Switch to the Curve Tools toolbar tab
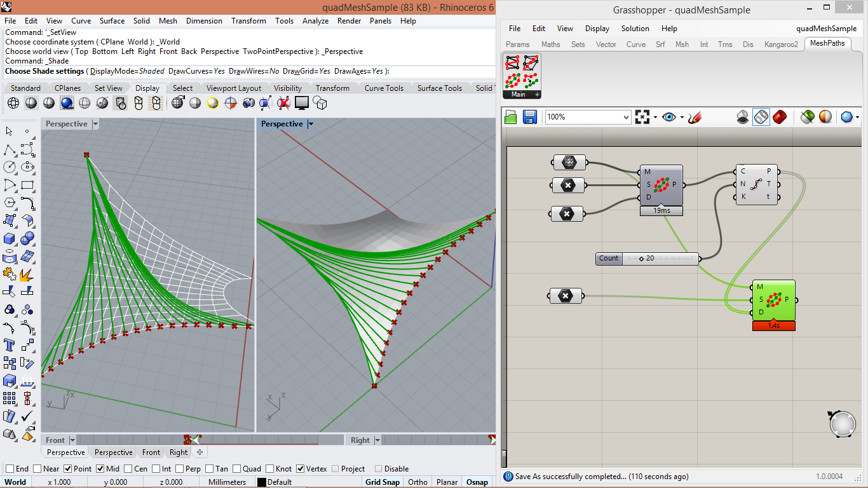 384,88
